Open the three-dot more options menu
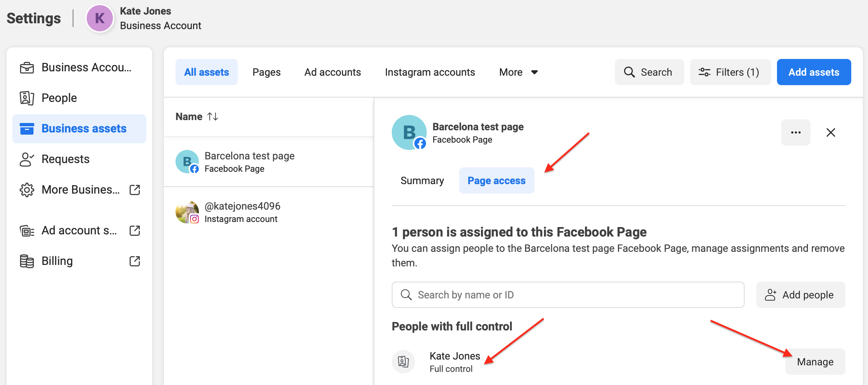Image resolution: width=868 pixels, height=385 pixels. click(x=796, y=132)
